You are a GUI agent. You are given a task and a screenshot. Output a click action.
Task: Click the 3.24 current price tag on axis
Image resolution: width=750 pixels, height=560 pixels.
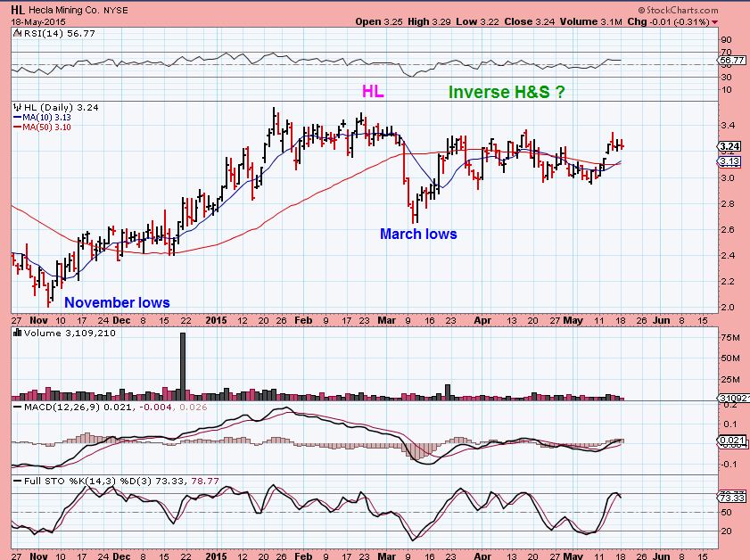pos(729,147)
